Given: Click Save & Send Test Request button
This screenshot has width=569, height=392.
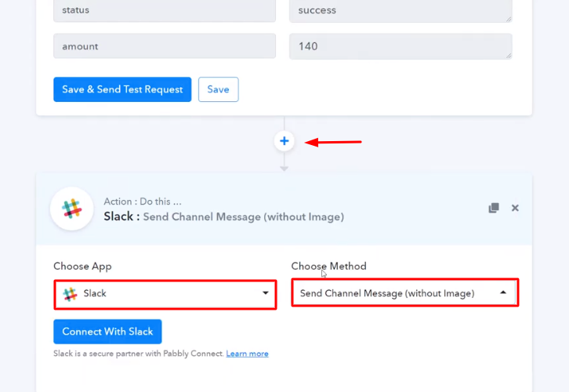Looking at the screenshot, I should click(x=122, y=89).
